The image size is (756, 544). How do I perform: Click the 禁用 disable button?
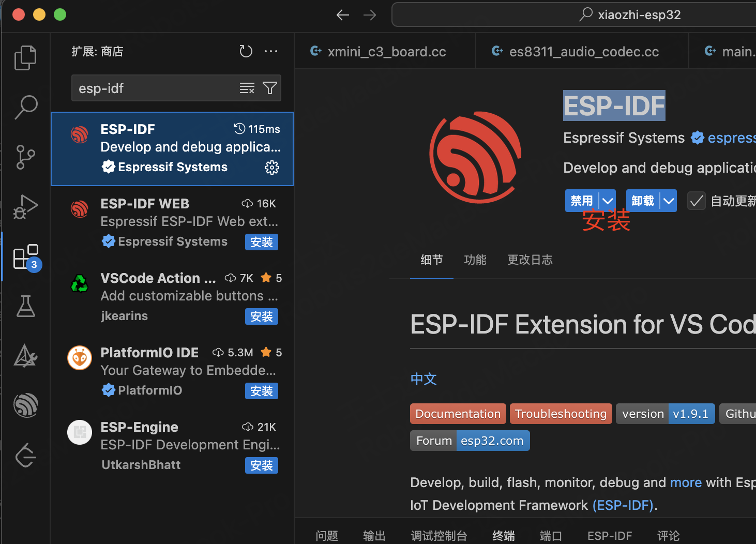(x=582, y=201)
